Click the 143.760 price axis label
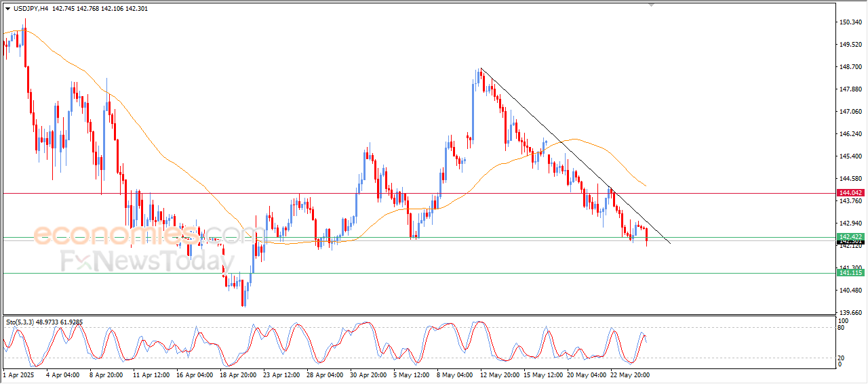Viewport: 868px width, 384px height. (x=852, y=201)
